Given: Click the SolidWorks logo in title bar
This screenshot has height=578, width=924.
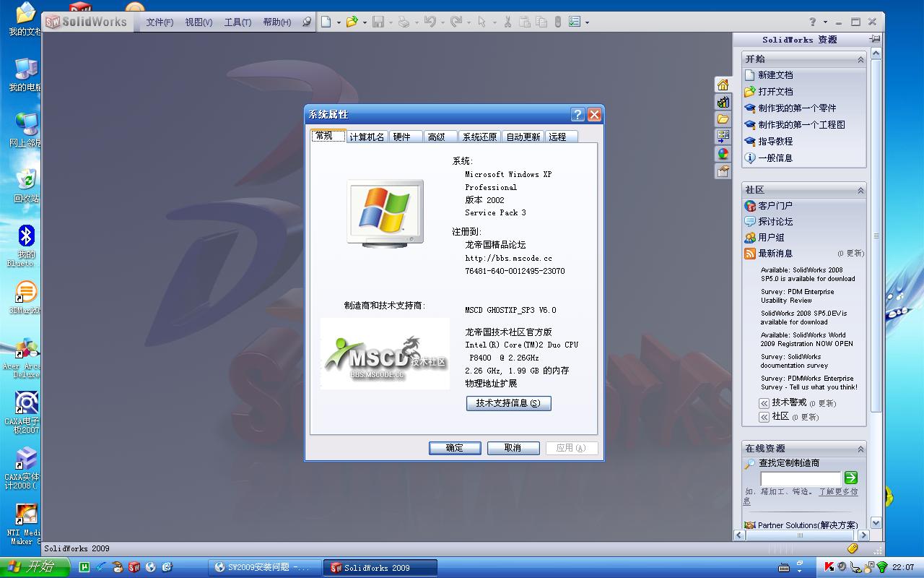Looking at the screenshot, I should point(87,22).
